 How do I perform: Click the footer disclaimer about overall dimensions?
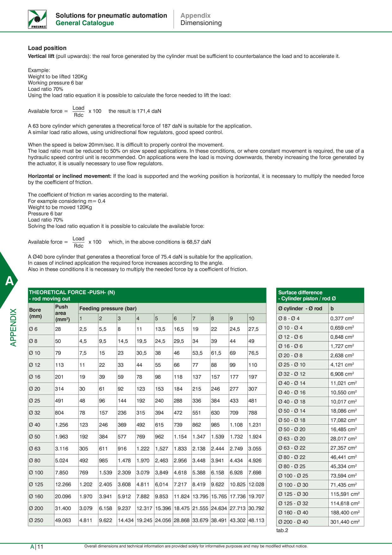(196, 546)
